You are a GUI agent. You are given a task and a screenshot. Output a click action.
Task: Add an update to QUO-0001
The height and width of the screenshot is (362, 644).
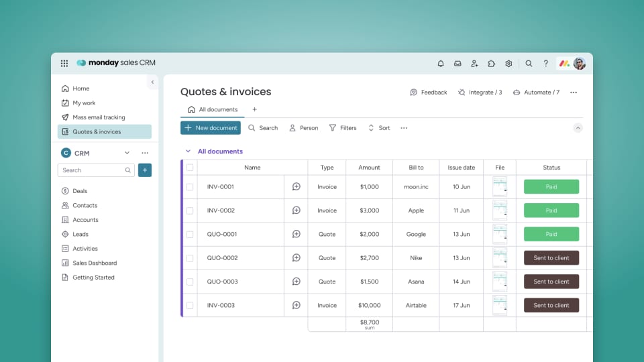tap(296, 234)
